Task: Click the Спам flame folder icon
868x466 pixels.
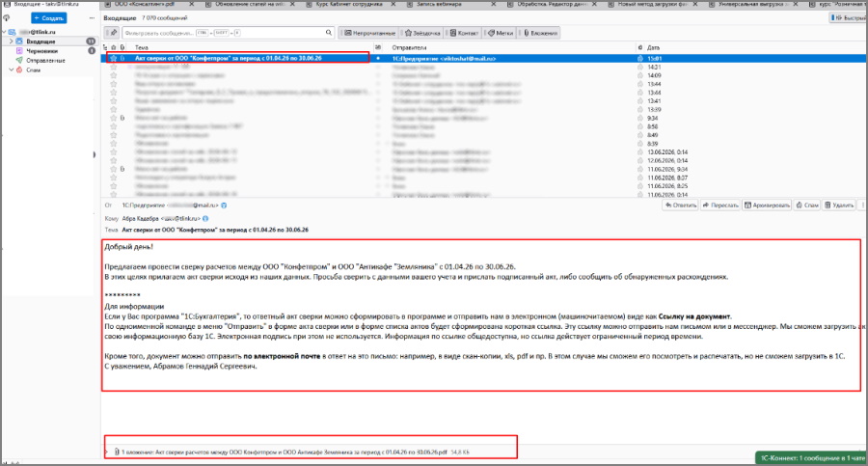Action: [19, 69]
